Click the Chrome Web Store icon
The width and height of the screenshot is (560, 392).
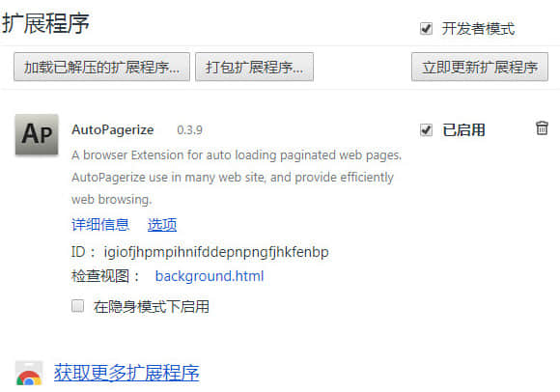tap(29, 374)
